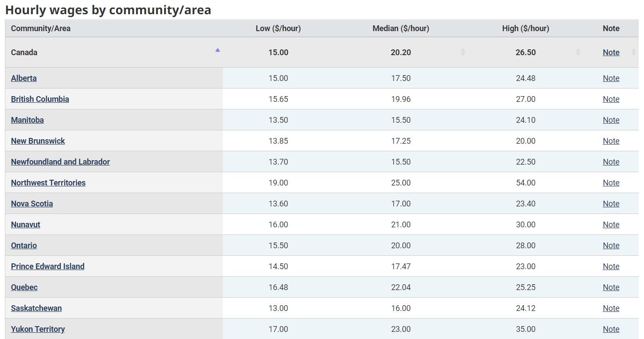Image resolution: width=644 pixels, height=339 pixels.
Task: Select Canada's median wage 20.20
Action: 401,52
